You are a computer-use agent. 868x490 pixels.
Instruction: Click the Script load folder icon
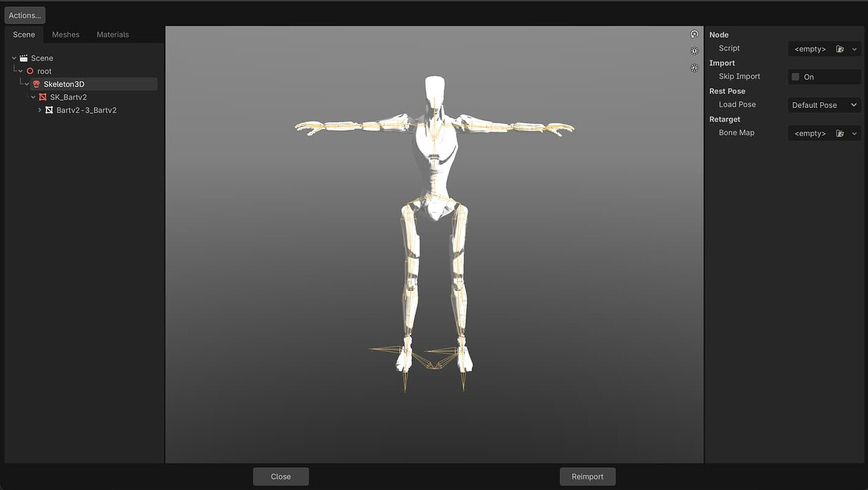pos(840,49)
